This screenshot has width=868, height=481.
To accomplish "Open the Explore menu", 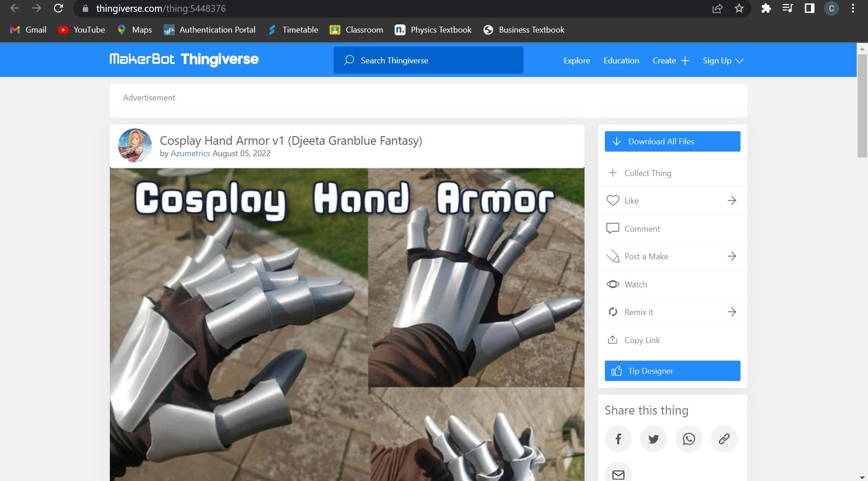I will tap(576, 60).
